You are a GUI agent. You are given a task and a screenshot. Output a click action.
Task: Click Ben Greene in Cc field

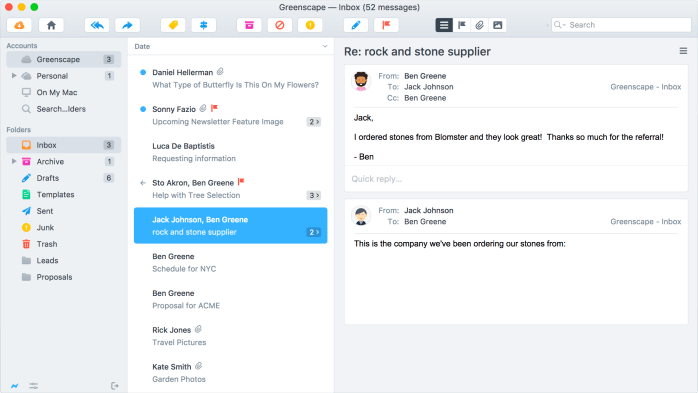(425, 98)
